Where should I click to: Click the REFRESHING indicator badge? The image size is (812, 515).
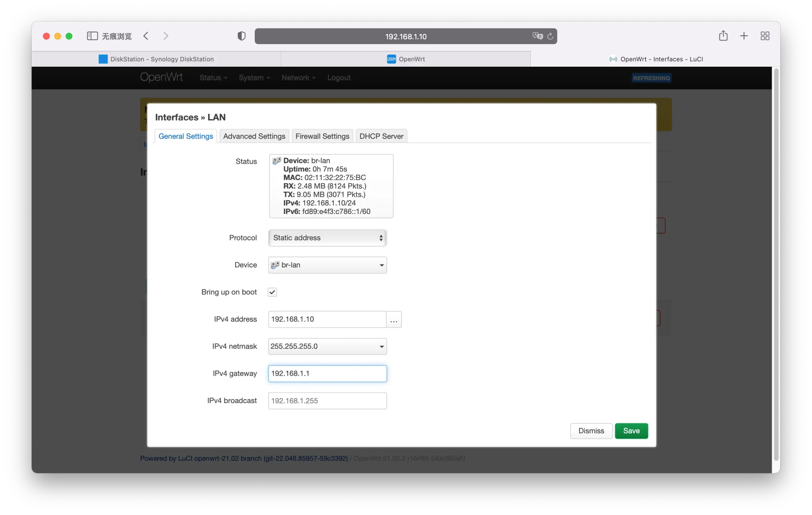tap(651, 78)
